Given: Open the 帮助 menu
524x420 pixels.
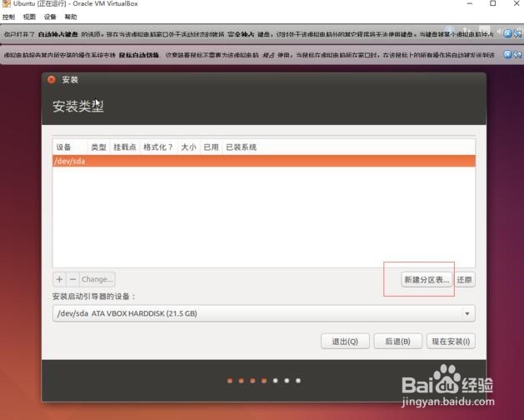Looking at the screenshot, I should tap(71, 17).
